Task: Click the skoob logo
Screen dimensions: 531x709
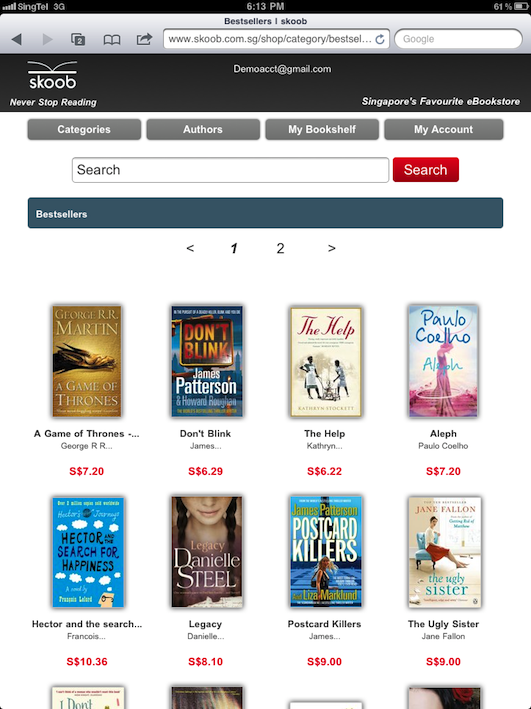Action: (52, 76)
